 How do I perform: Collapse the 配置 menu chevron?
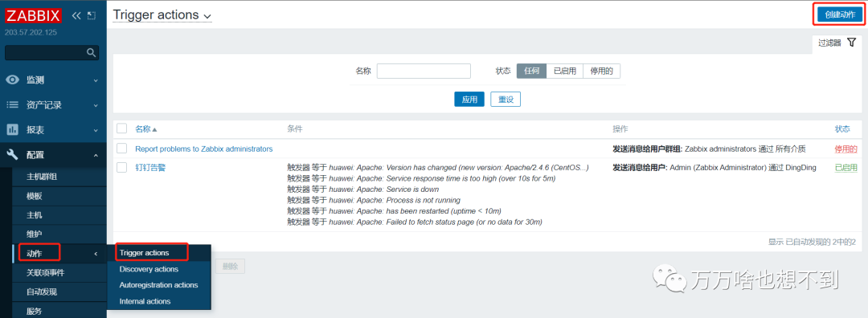tap(95, 155)
